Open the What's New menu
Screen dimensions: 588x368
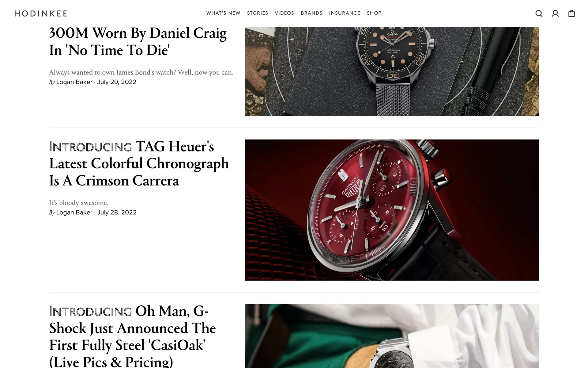pyautogui.click(x=223, y=13)
